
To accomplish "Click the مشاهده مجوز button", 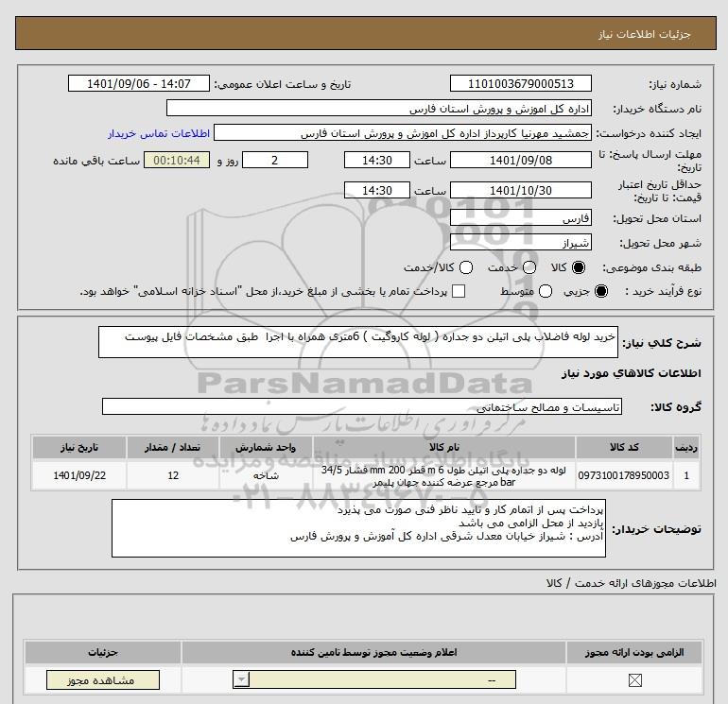I will [103, 680].
